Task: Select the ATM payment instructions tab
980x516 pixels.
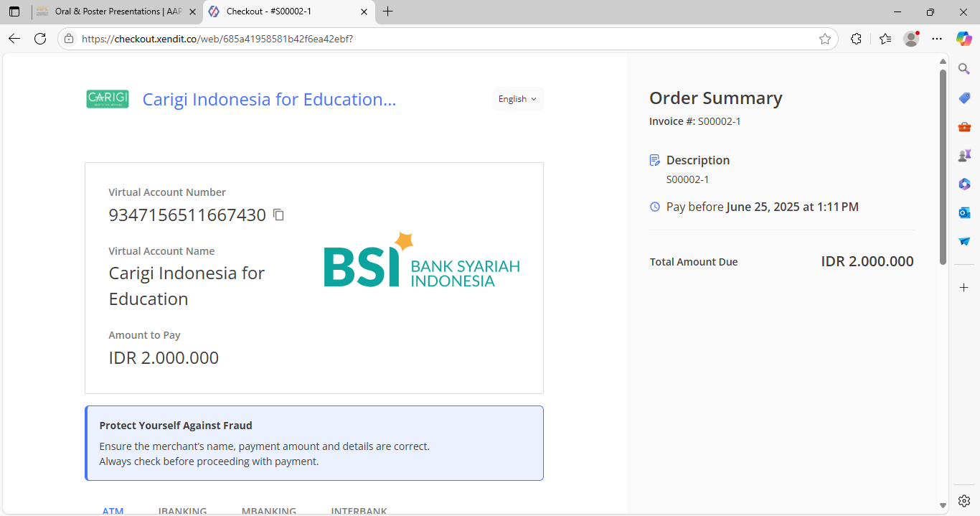Action: pyautogui.click(x=113, y=511)
